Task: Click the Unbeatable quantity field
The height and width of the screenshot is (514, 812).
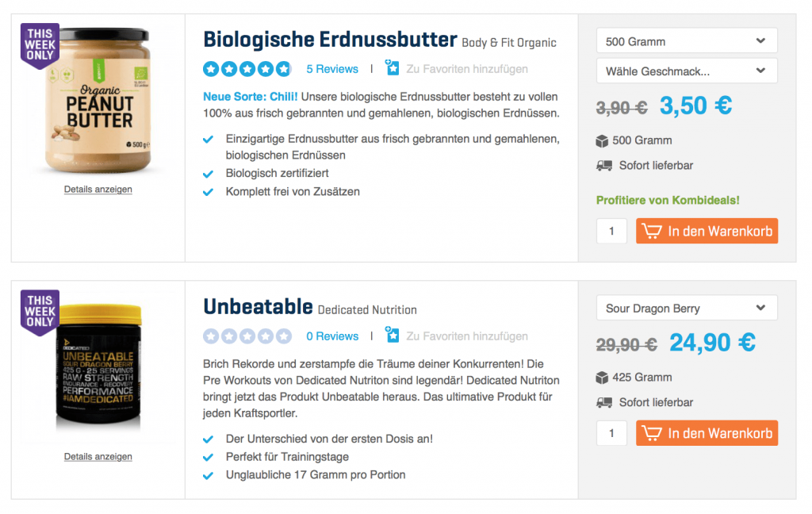Action: pyautogui.click(x=612, y=433)
